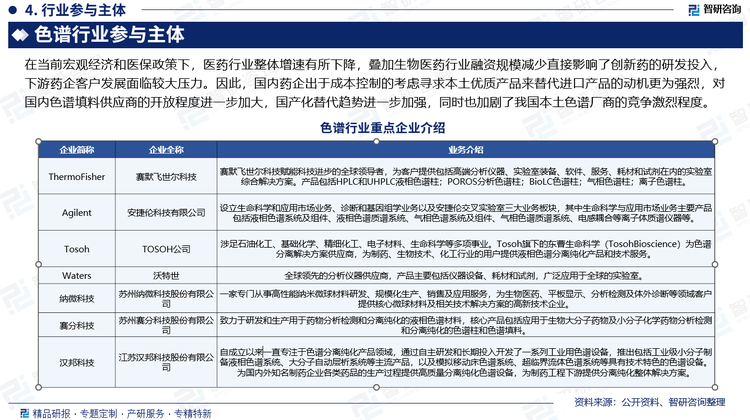The image size is (750, 420).
Task: Click the table's top-left selection handle
Action: tap(39, 142)
